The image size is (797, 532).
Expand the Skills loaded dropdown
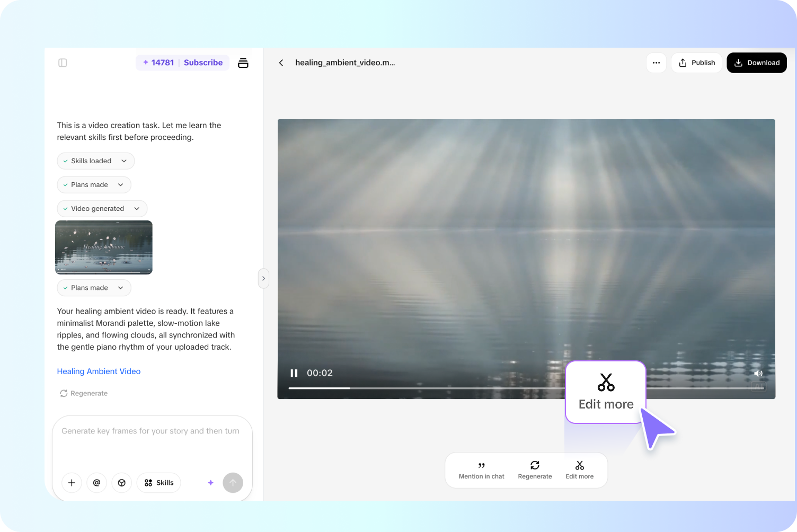point(95,161)
